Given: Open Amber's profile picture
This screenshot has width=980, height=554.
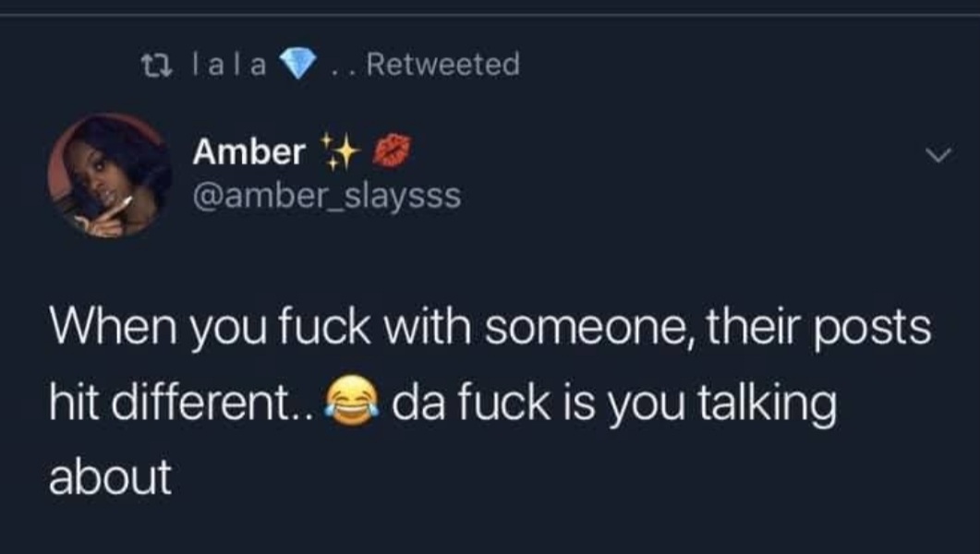Looking at the screenshot, I should click(110, 175).
